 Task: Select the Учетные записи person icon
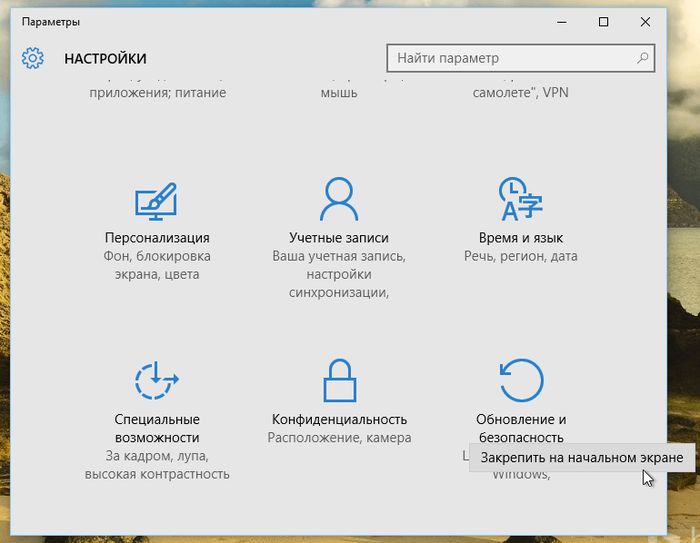pos(338,199)
